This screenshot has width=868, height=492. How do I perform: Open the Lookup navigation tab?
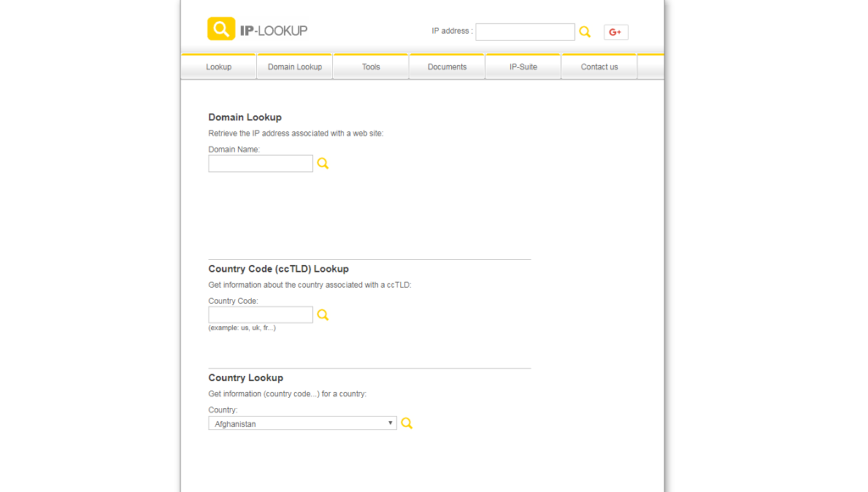coord(219,66)
